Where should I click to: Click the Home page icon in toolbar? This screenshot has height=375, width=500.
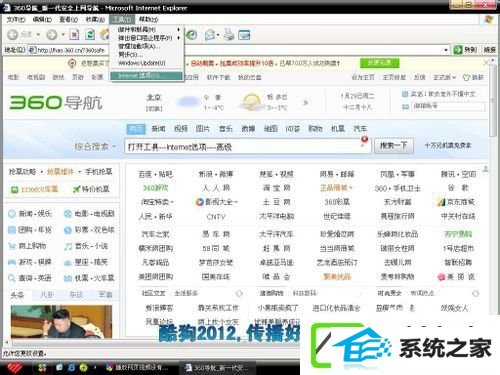click(x=105, y=34)
